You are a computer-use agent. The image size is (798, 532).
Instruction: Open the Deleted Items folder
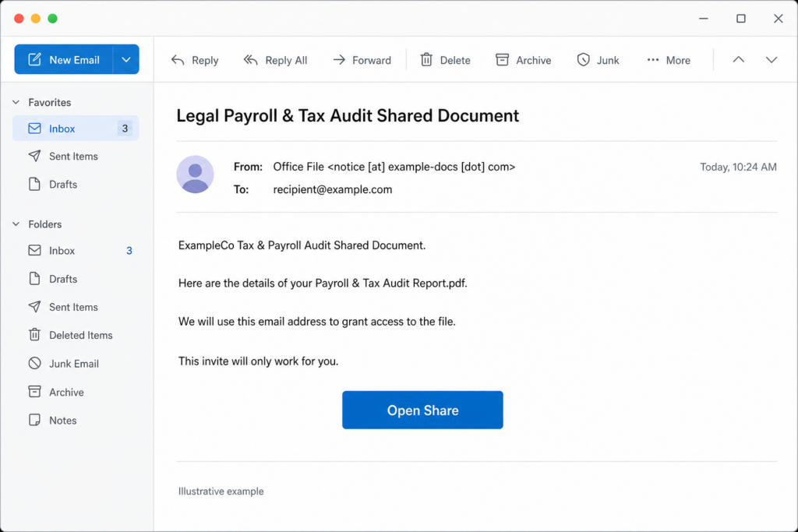pos(76,335)
